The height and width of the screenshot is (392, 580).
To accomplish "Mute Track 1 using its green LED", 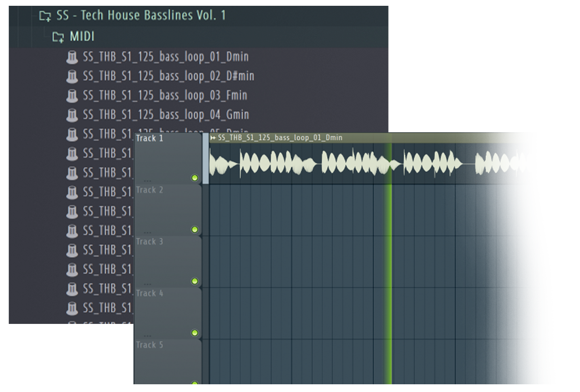I will pos(195,178).
